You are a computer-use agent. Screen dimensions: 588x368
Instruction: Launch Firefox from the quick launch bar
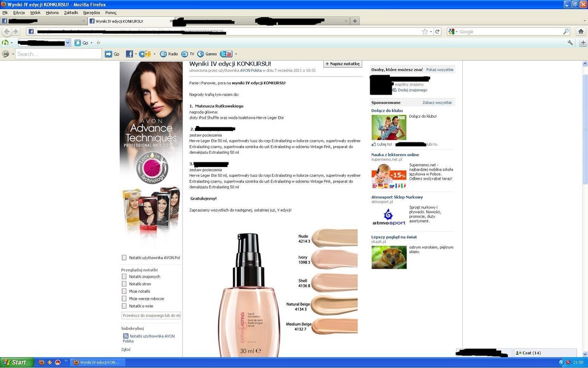pyautogui.click(x=41, y=362)
